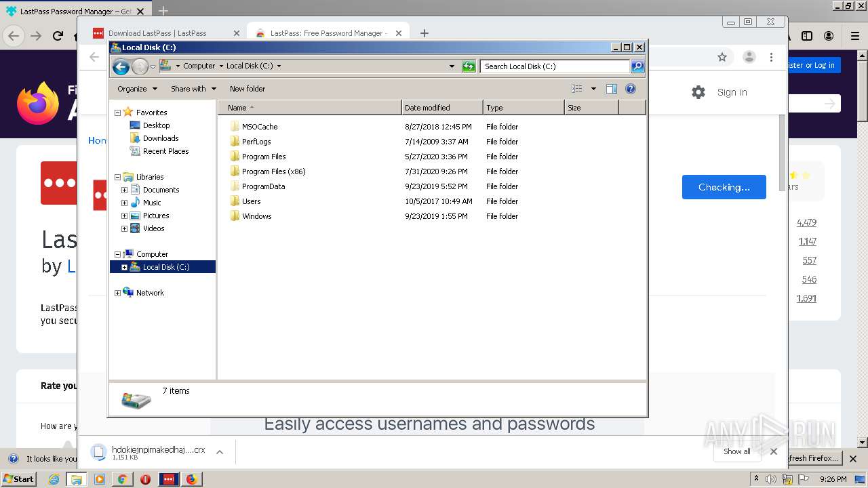Expand the Documents library node
The height and width of the screenshot is (488, 868).
(x=124, y=190)
